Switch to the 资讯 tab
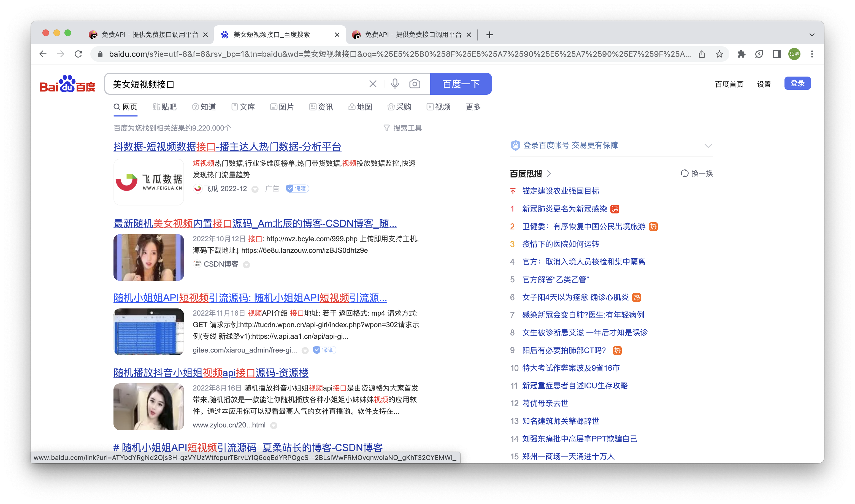Screen dimensions: 855x504 (321, 107)
